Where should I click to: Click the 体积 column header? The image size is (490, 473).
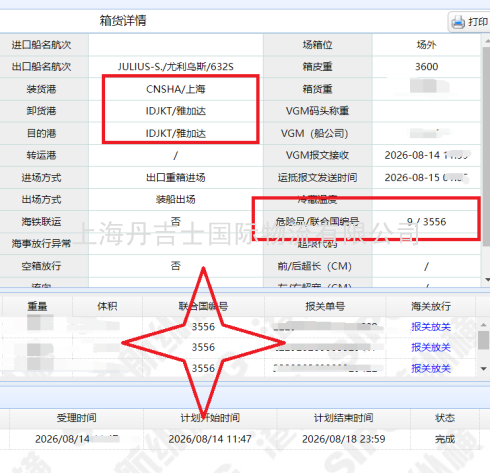pos(107,306)
